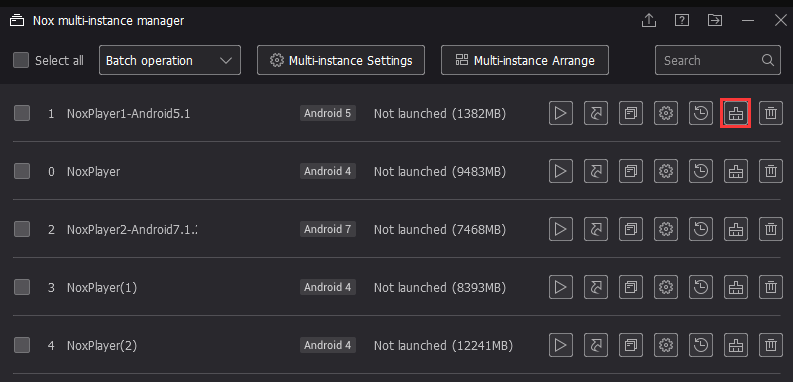Expand the Batch operation dropdown
793x382 pixels.
(x=170, y=60)
